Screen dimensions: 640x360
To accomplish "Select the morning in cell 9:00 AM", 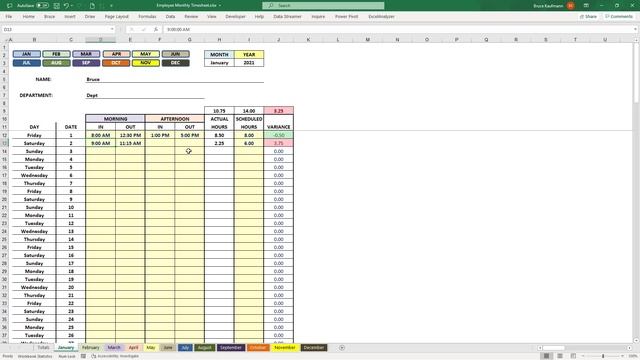I will tap(100, 143).
